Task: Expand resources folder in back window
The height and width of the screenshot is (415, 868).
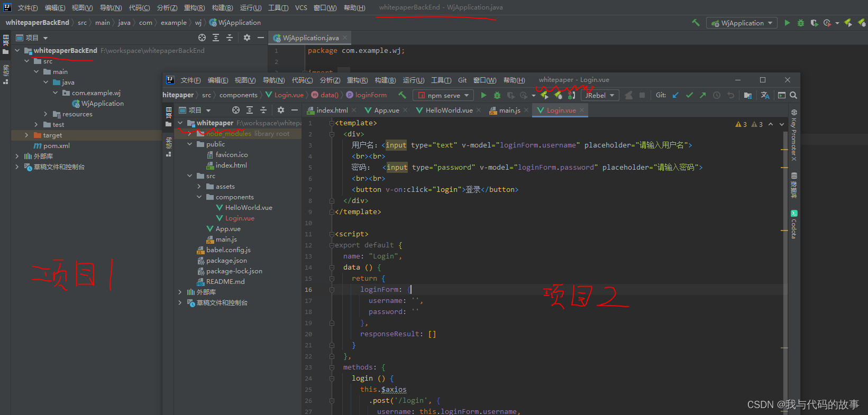Action: (x=45, y=114)
